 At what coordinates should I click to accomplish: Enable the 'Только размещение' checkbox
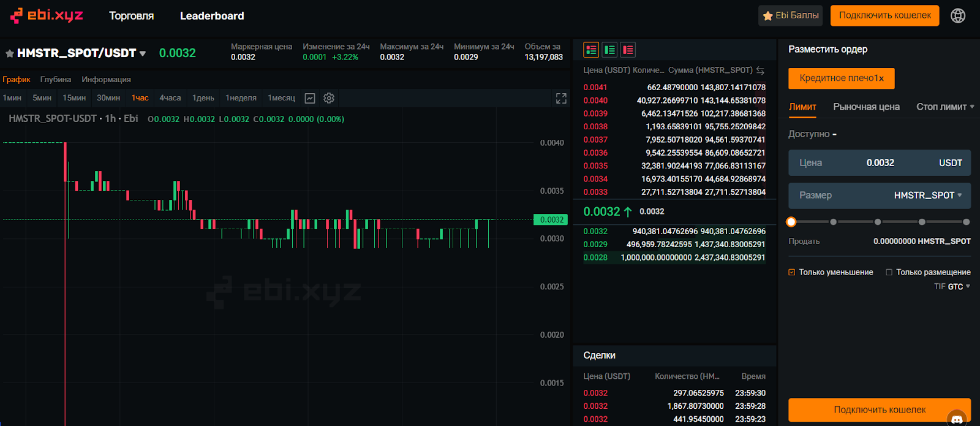point(889,272)
